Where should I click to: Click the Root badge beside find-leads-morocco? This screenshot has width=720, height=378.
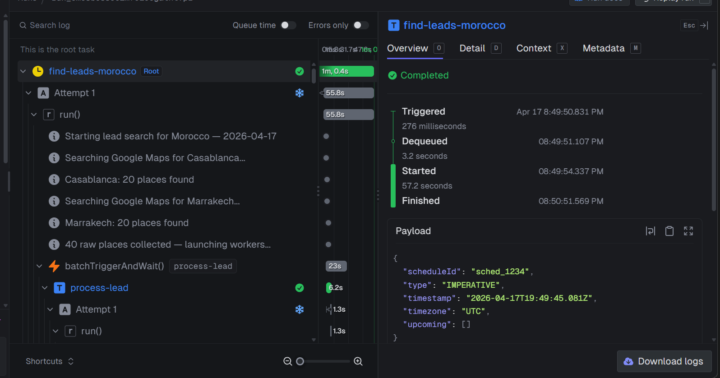(x=151, y=71)
